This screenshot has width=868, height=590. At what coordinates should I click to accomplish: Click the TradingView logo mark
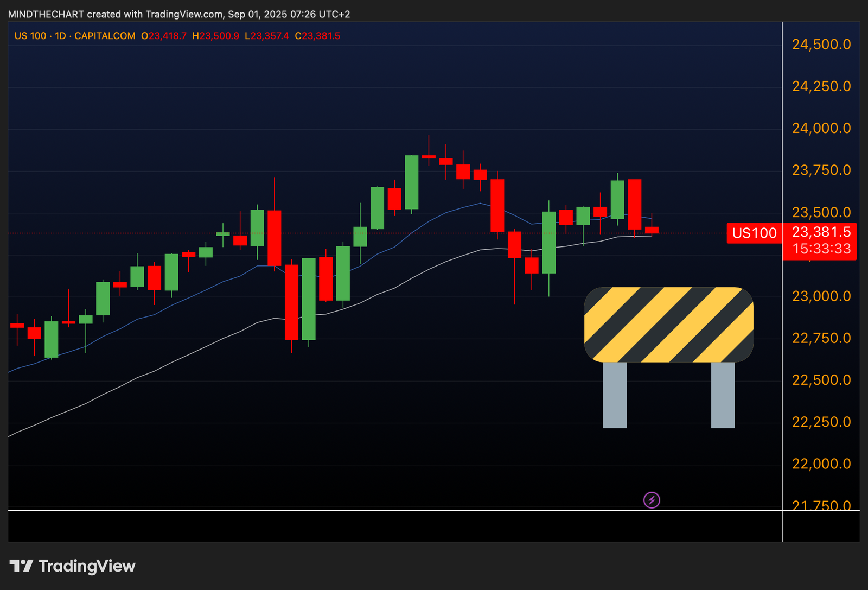point(21,566)
